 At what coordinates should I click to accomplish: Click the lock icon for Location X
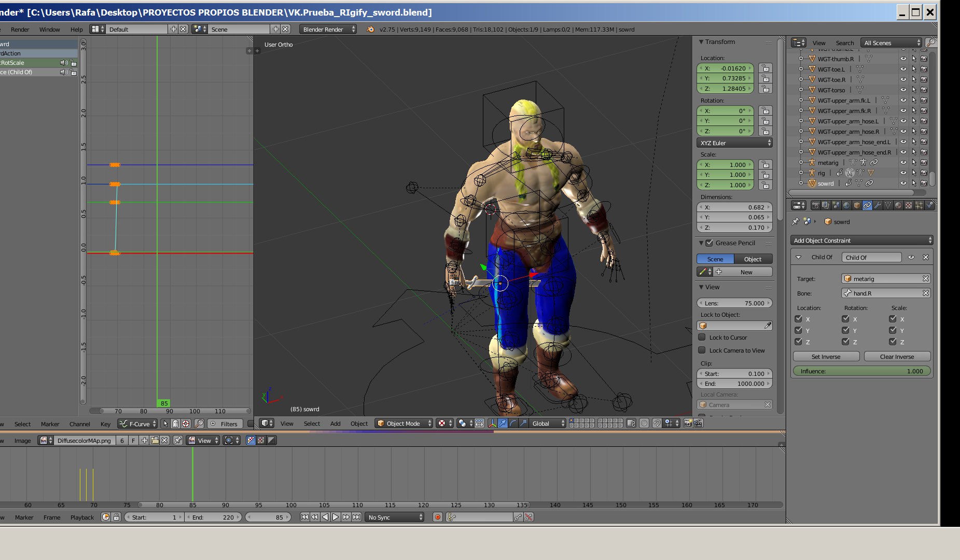coord(765,68)
